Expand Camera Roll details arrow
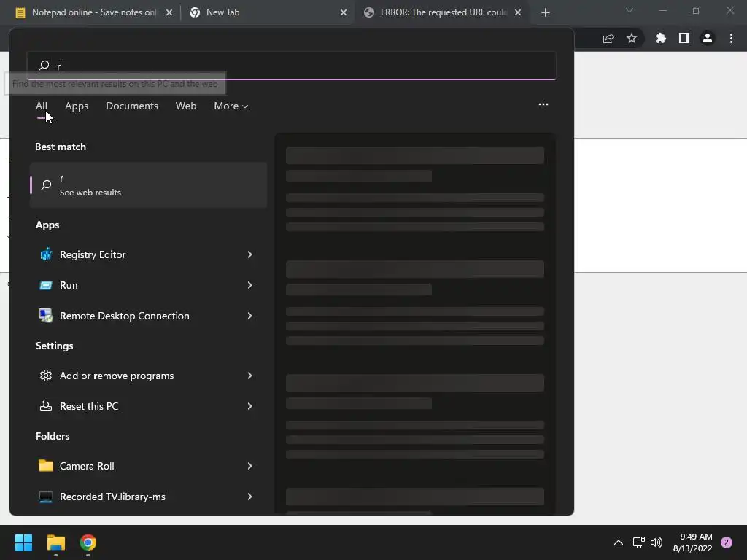Screen dimensions: 747x560 [249, 466]
